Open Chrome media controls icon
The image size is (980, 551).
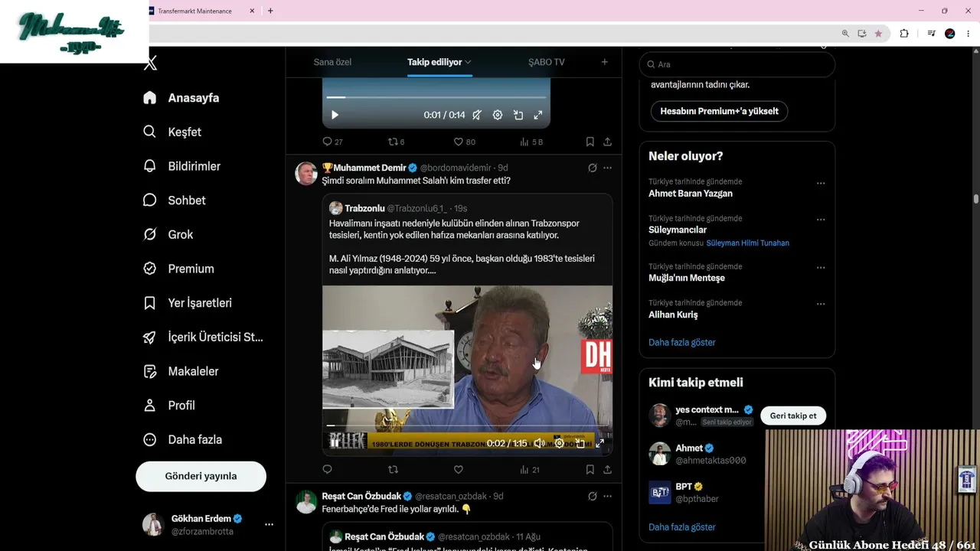pyautogui.click(x=931, y=34)
